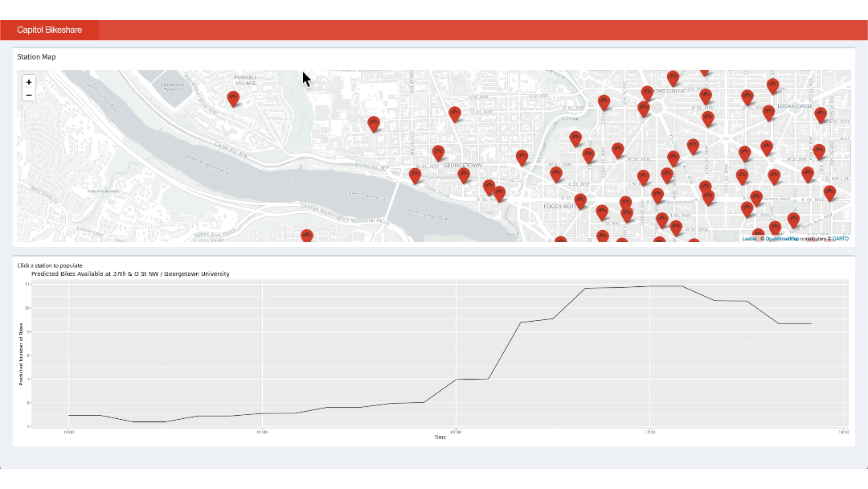Select the bike marker at Key Bridge near Canal Rd
868x489 pixels.
415,175
